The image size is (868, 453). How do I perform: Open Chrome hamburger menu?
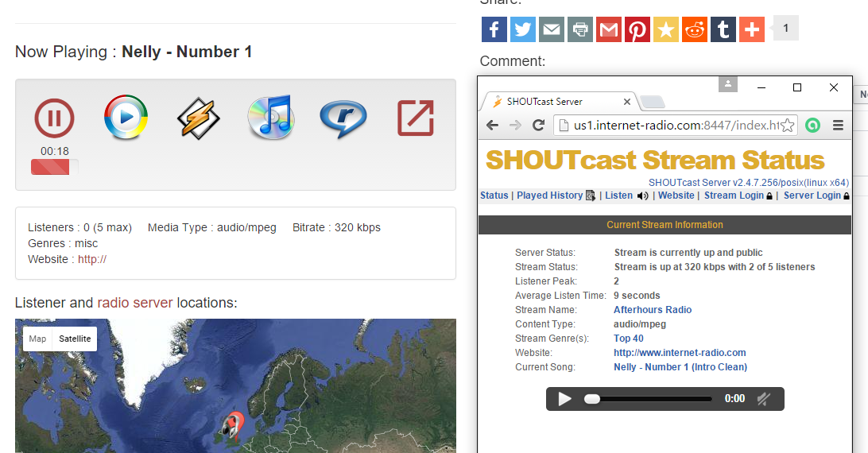click(837, 125)
